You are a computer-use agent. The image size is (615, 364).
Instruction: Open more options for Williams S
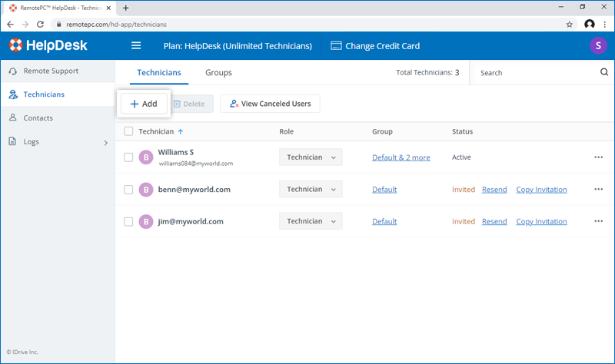(598, 157)
